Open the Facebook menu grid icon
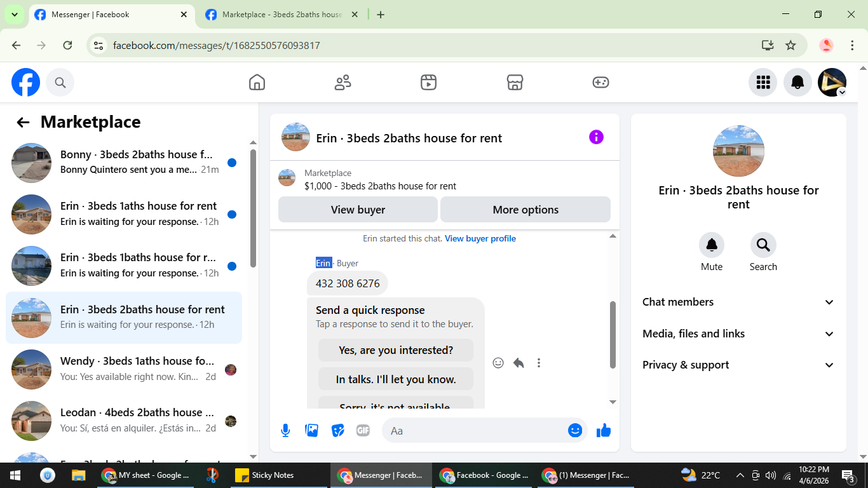The width and height of the screenshot is (868, 488). [x=763, y=83]
